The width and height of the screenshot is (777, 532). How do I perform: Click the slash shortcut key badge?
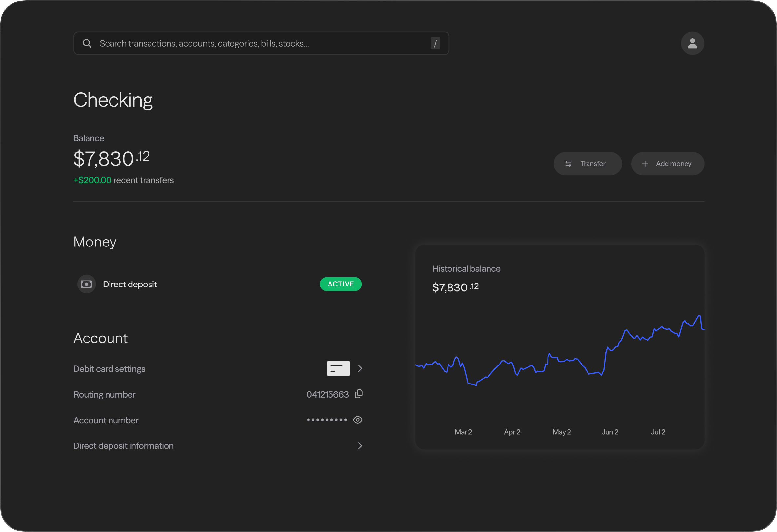[x=435, y=44]
